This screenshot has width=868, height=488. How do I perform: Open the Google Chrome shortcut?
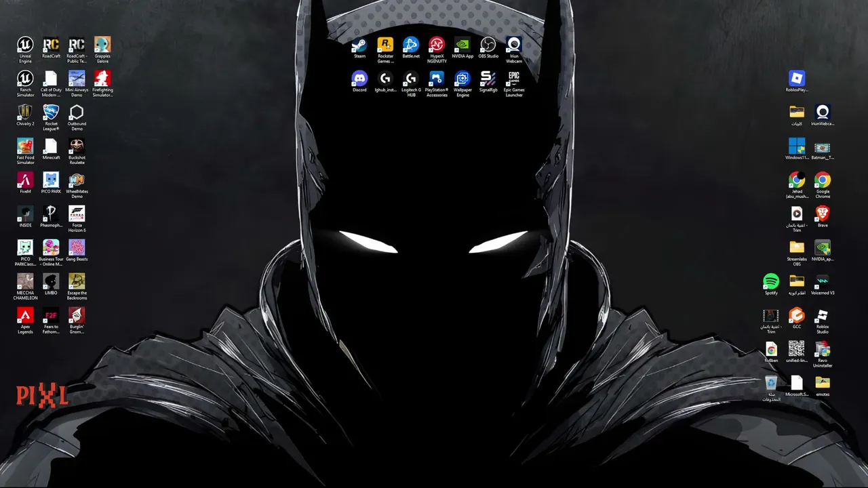(823, 185)
